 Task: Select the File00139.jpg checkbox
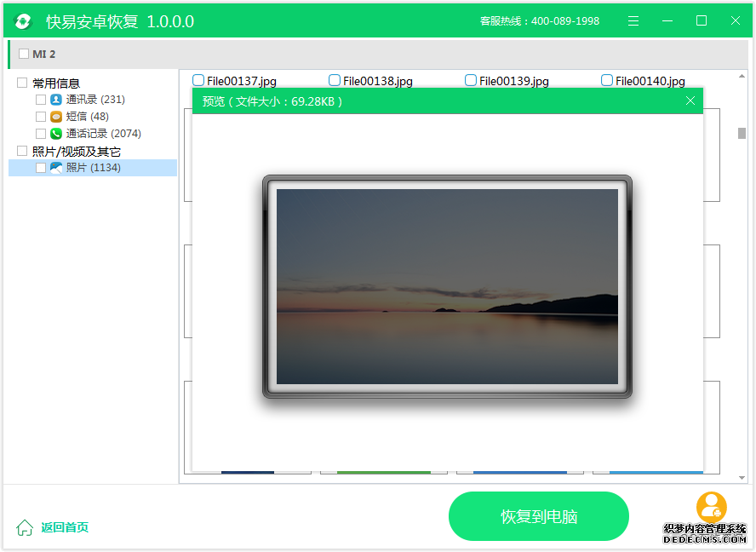click(x=471, y=80)
